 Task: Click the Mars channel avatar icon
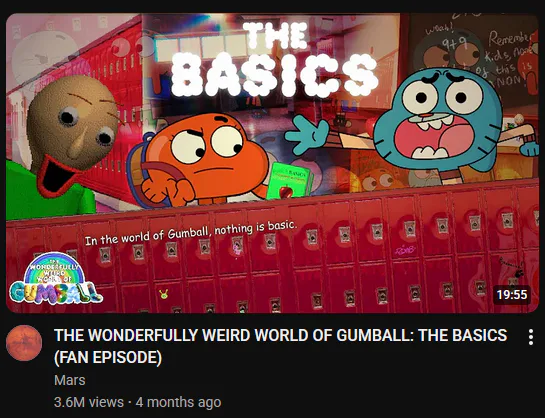(x=24, y=343)
